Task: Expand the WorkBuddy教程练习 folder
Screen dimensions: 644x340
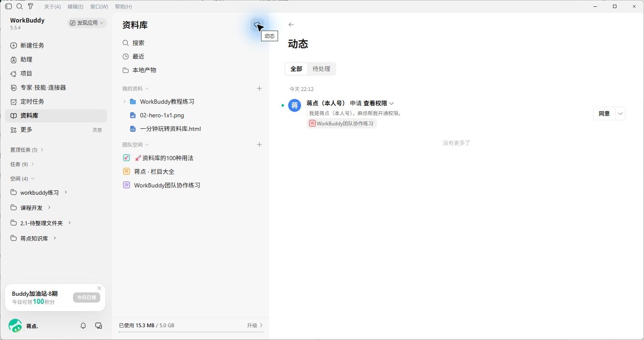Action: coord(124,102)
